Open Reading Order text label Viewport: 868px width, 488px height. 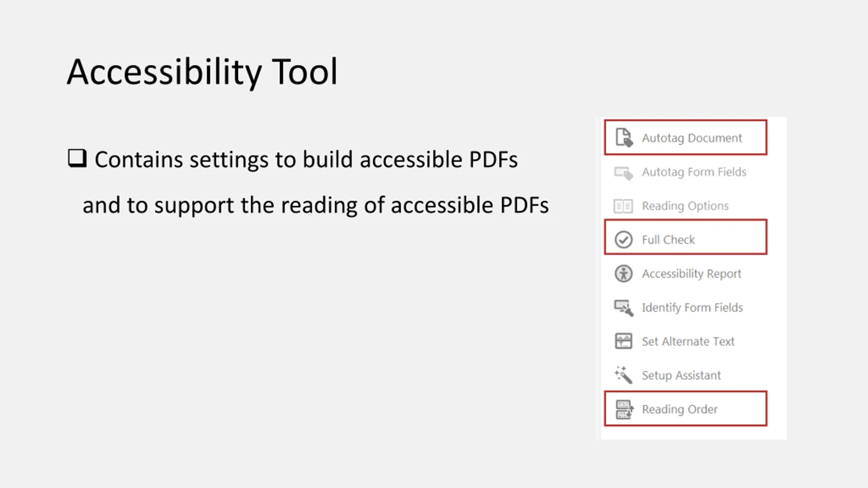pos(679,409)
